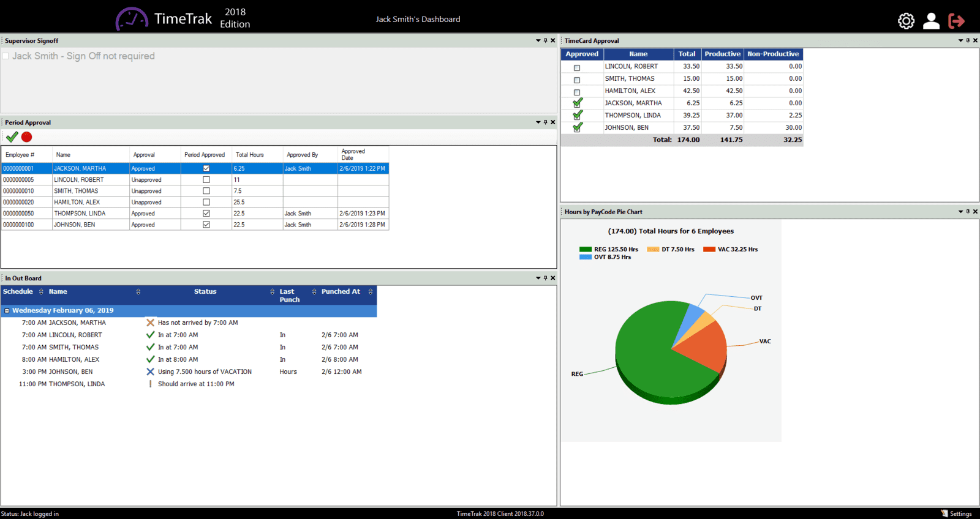Viewport: 980px width, 519px height.
Task: Close the In Out Board panel
Action: (552, 278)
